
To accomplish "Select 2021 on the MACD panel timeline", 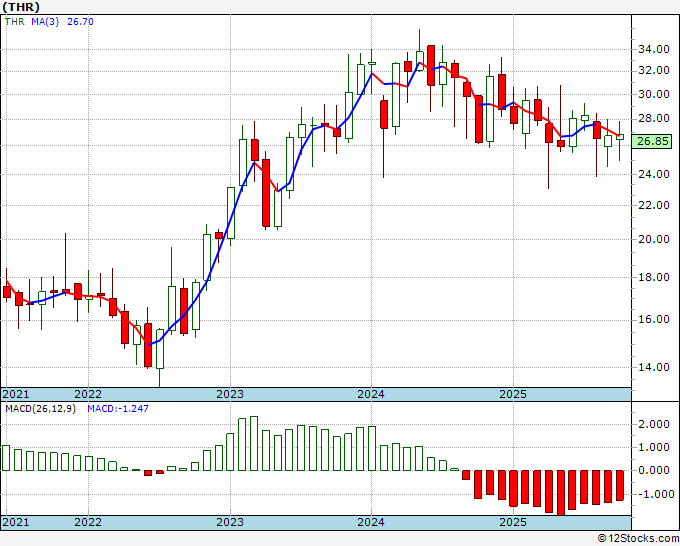I will tap(16, 522).
